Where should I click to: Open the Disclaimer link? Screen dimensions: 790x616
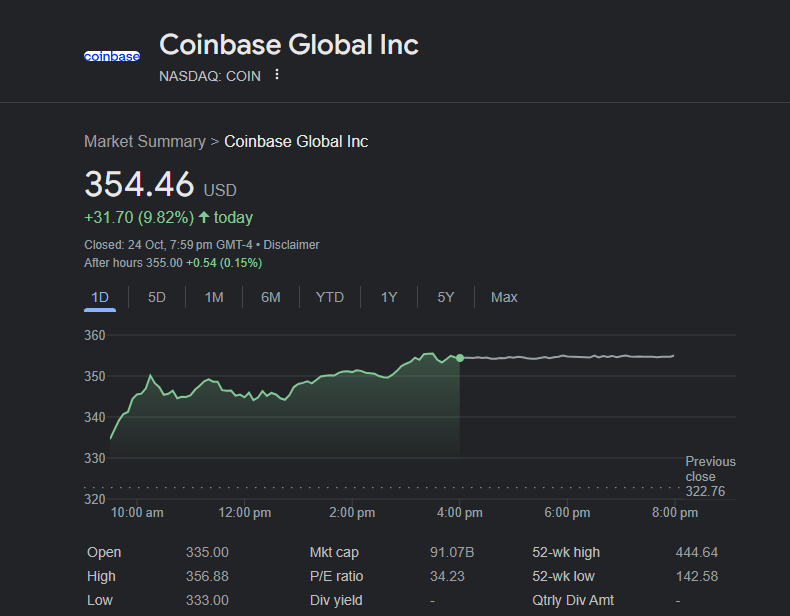(x=291, y=245)
